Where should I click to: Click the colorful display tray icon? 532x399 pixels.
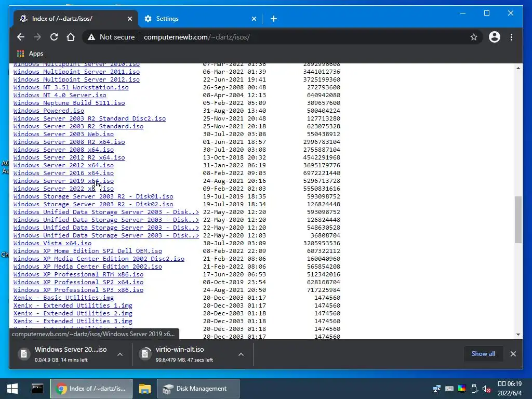462,389
